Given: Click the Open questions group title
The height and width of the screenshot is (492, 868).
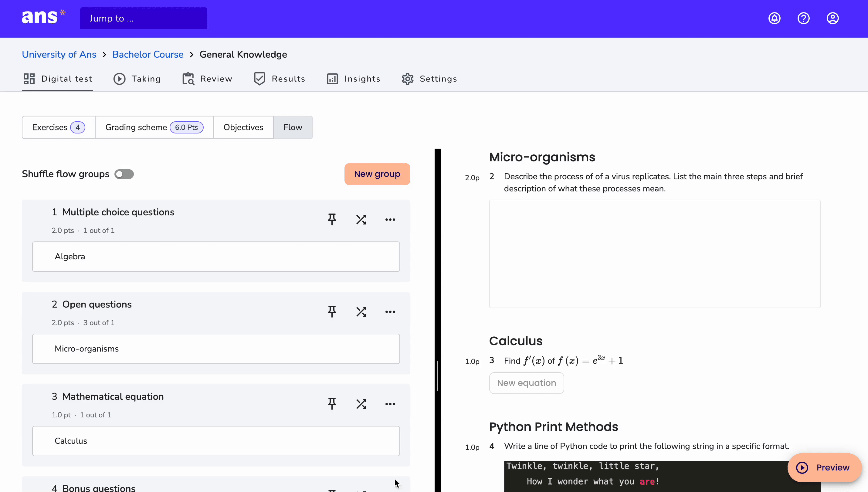Looking at the screenshot, I should tap(97, 305).
